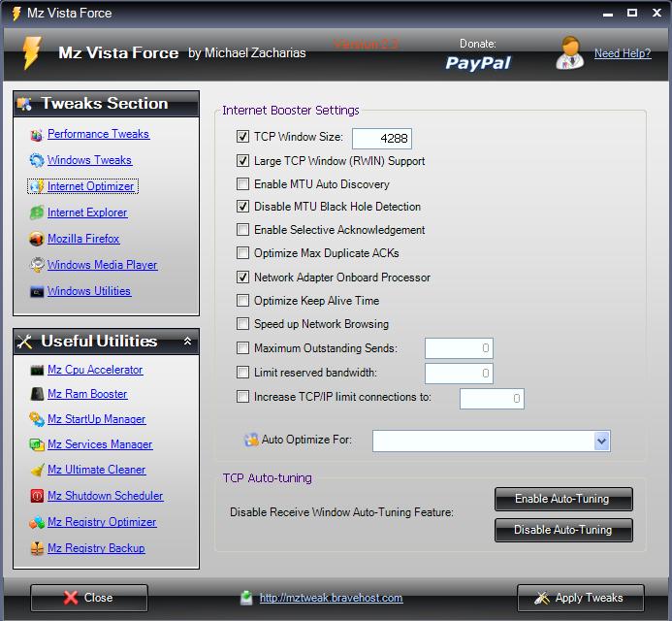Launch Mz Shutdown Scheduler link

click(x=106, y=496)
